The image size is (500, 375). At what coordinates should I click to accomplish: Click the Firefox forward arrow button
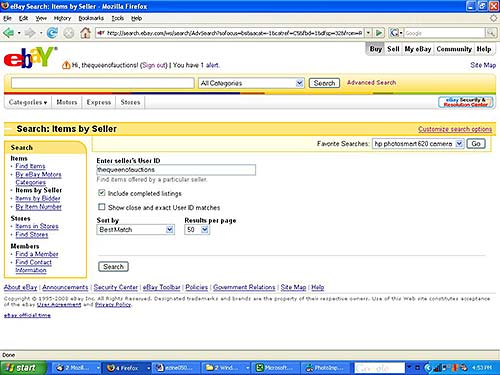(30, 33)
